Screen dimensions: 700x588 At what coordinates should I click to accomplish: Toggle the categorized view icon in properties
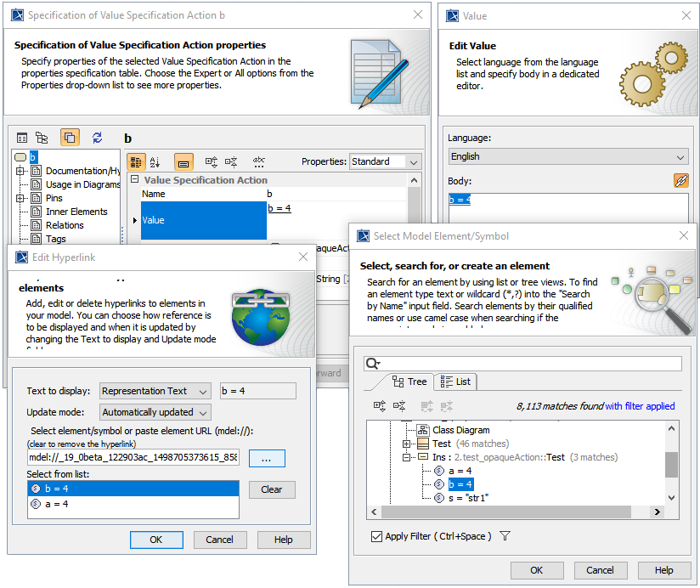(136, 161)
